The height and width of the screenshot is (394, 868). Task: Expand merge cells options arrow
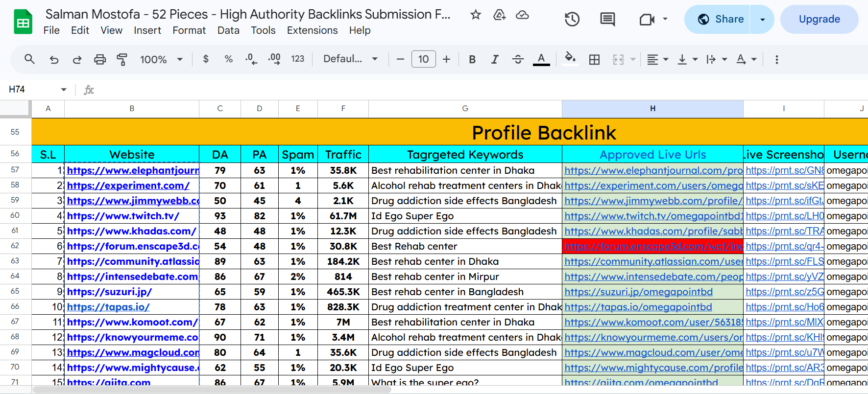coord(633,59)
